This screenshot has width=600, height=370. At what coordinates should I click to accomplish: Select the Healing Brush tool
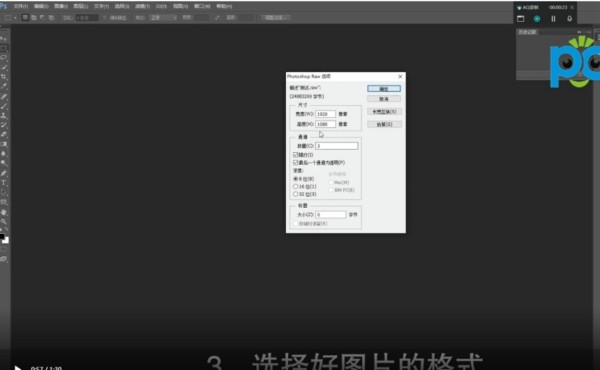(4, 96)
